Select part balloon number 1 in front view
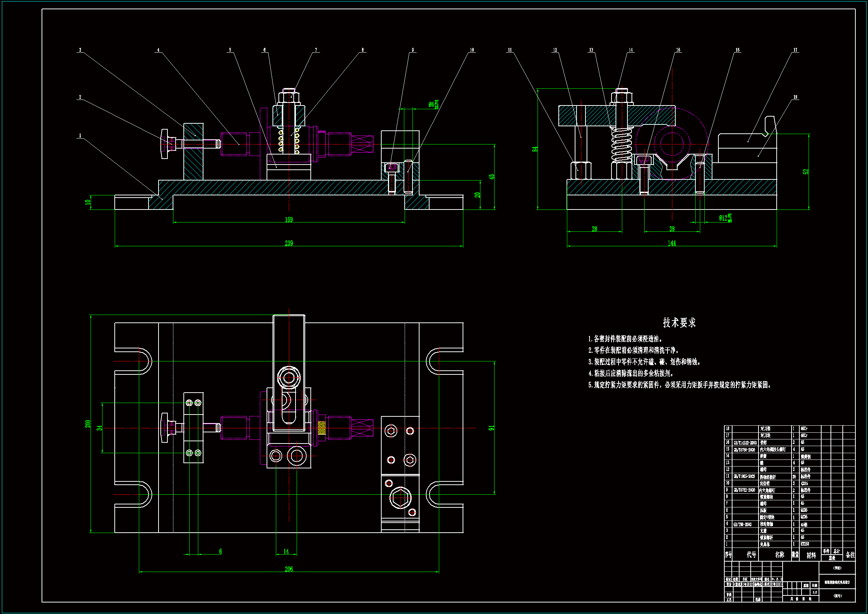The image size is (868, 614). pos(80,136)
